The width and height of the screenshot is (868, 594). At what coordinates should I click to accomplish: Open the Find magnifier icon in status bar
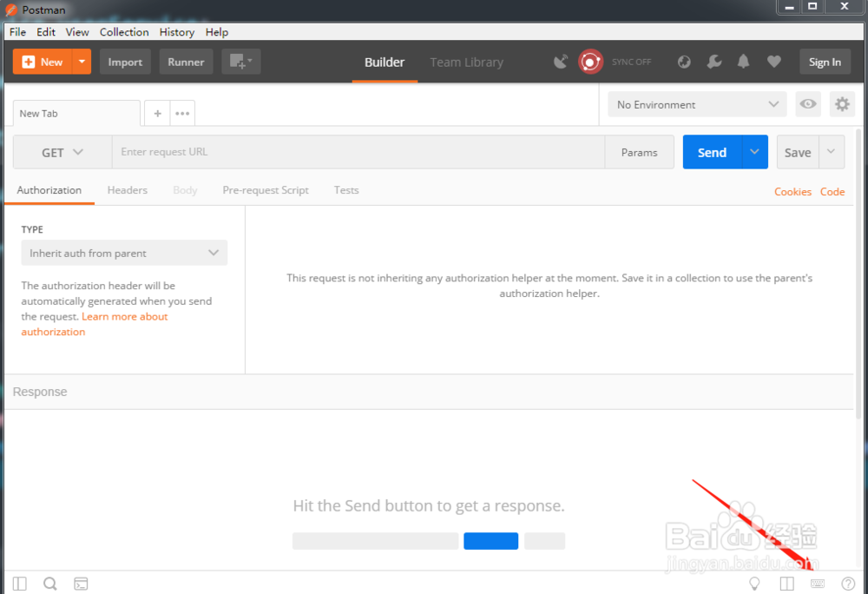(50, 584)
